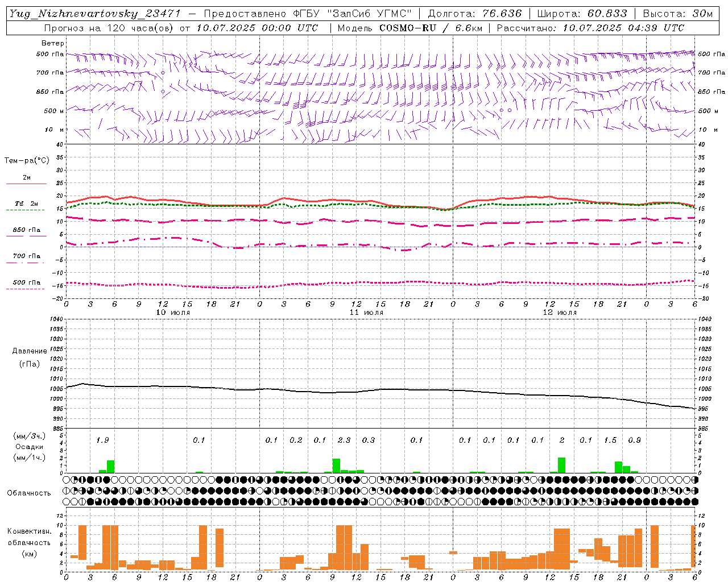Screen dimensions: 728x582
Task: Click the precipitation total 0.3
Action: click(x=369, y=440)
